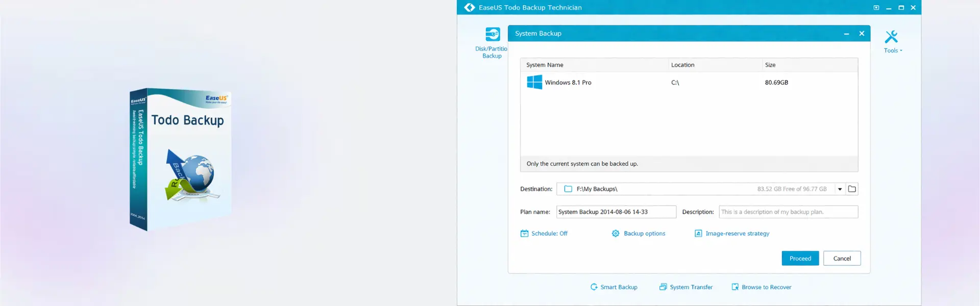This screenshot has width=980, height=306.
Task: Click the Browse to Recover icon
Action: [x=735, y=287]
